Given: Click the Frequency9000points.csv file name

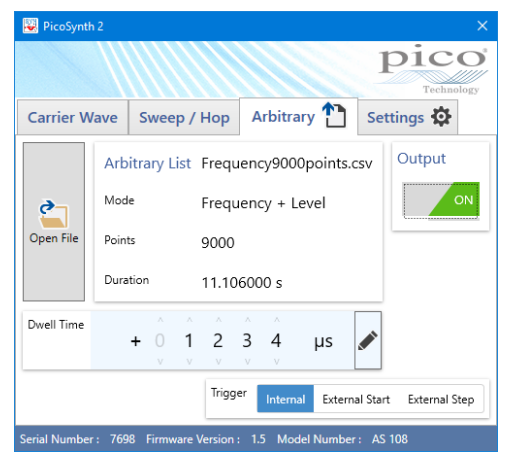Looking at the screenshot, I should click(x=287, y=163).
